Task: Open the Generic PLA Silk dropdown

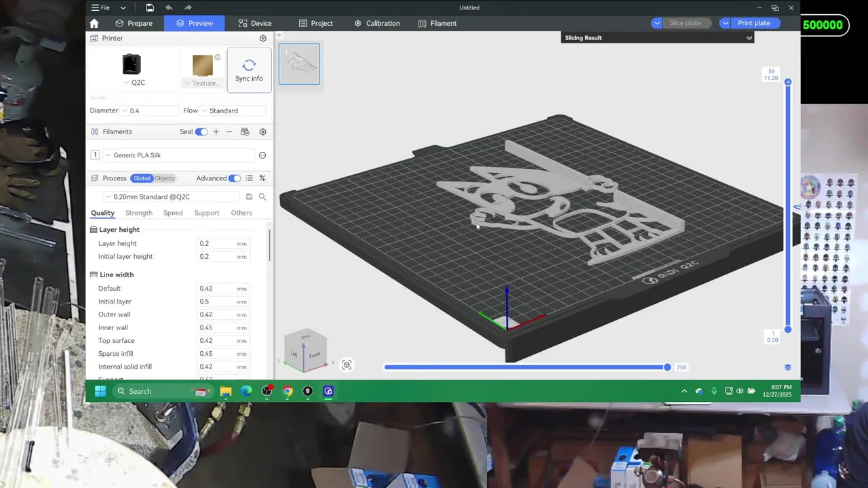Action: coord(179,155)
